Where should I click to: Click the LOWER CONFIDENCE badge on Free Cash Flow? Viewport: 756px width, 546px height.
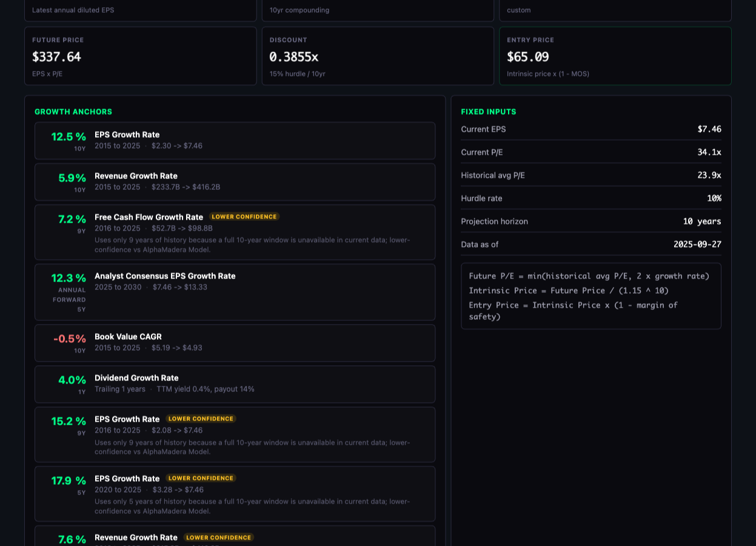(244, 216)
